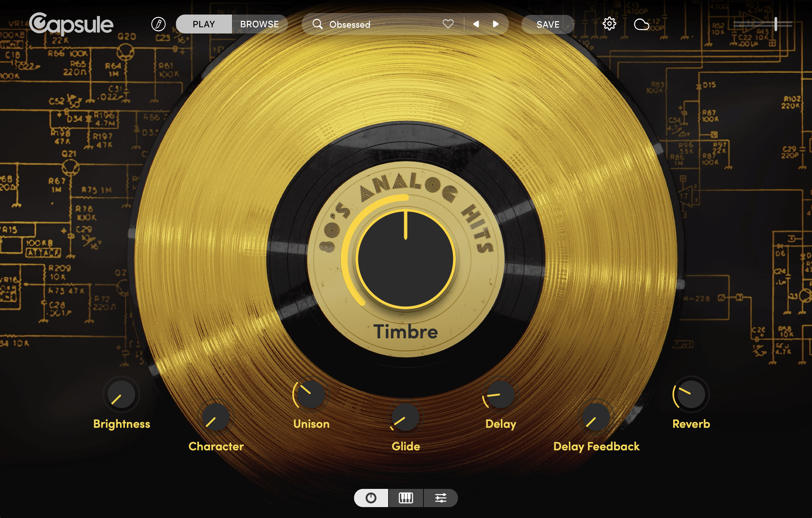
Task: Go to the previous preset arrow
Action: pyautogui.click(x=476, y=24)
